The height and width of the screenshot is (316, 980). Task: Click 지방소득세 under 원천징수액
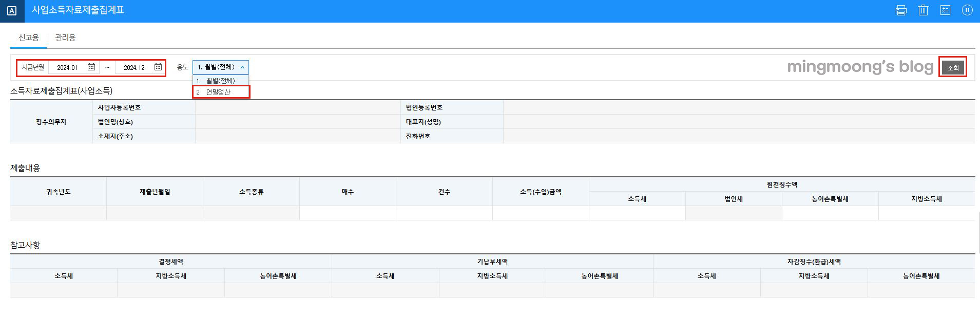(x=927, y=199)
